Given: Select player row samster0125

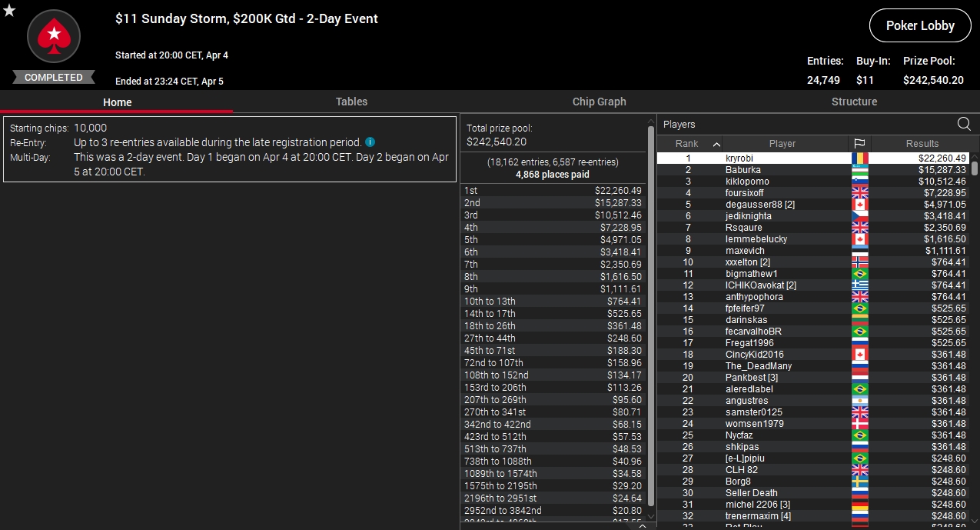Looking at the screenshot, I should (813, 412).
